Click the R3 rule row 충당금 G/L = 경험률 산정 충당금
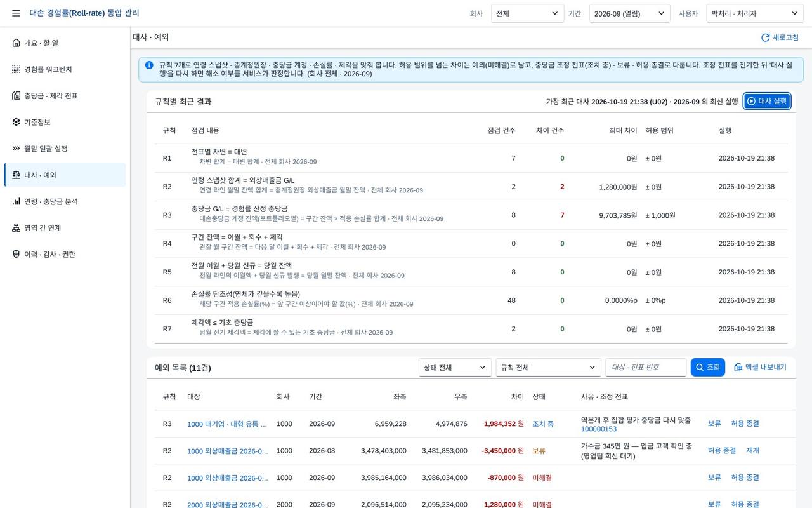The height and width of the screenshot is (508, 812). pos(471,215)
